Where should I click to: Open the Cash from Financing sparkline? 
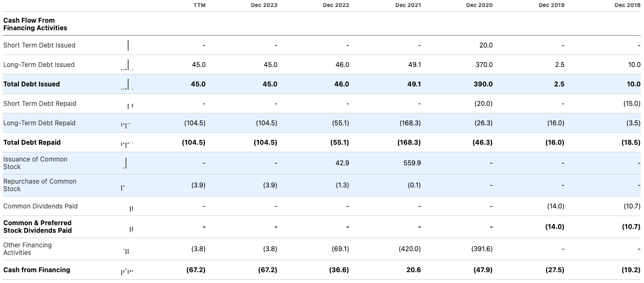click(127, 271)
